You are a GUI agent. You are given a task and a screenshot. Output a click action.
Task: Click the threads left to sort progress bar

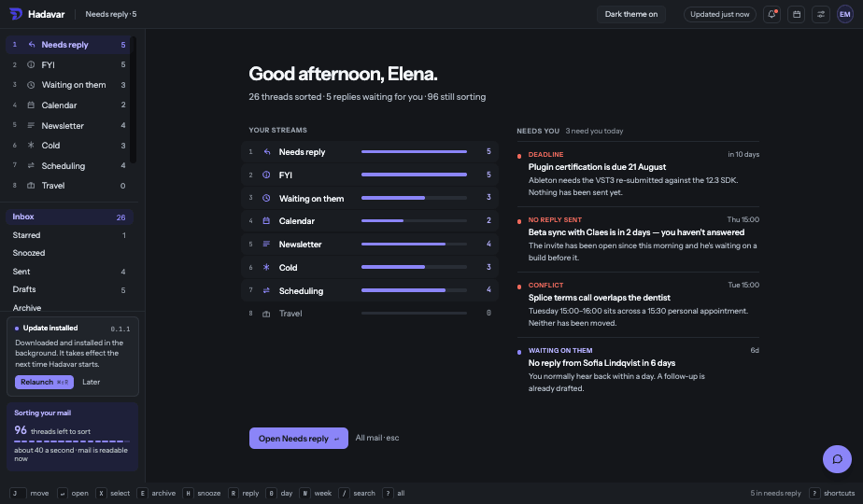(x=72, y=441)
